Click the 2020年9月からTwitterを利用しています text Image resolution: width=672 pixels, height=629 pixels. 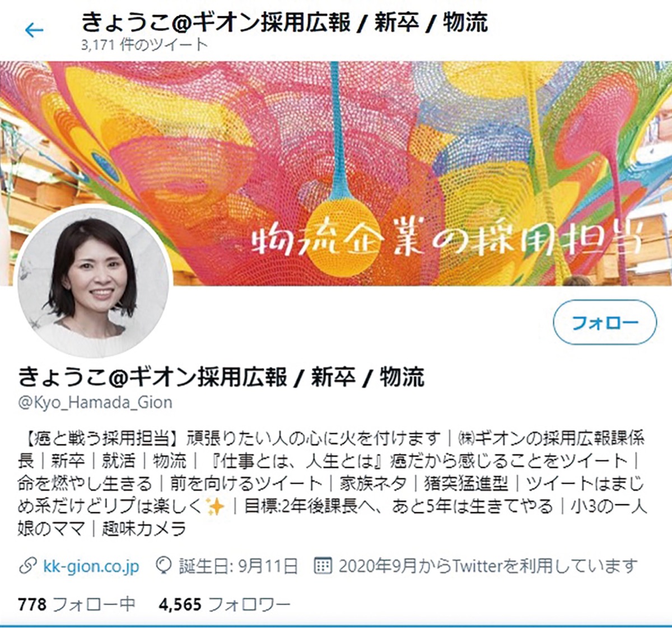488,566
